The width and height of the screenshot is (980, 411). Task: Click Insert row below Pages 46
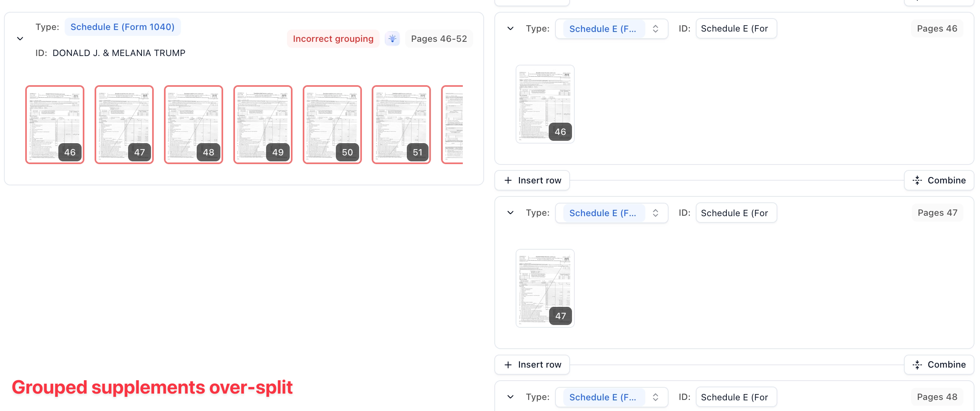533,180
